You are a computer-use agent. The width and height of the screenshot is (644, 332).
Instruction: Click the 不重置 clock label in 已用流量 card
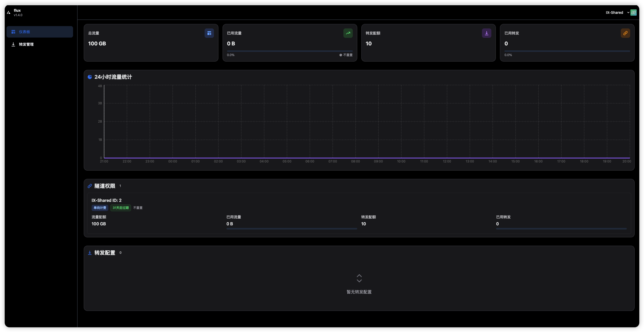coord(346,55)
